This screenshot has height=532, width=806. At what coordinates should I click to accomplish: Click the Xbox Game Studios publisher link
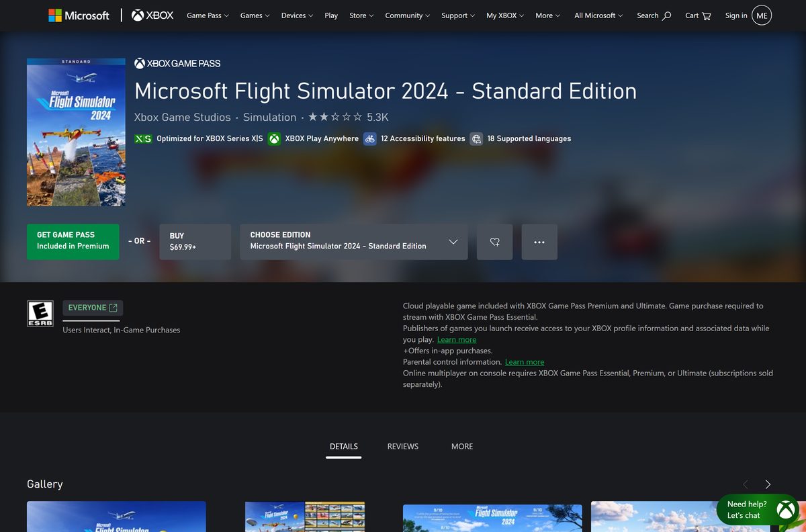tap(183, 117)
